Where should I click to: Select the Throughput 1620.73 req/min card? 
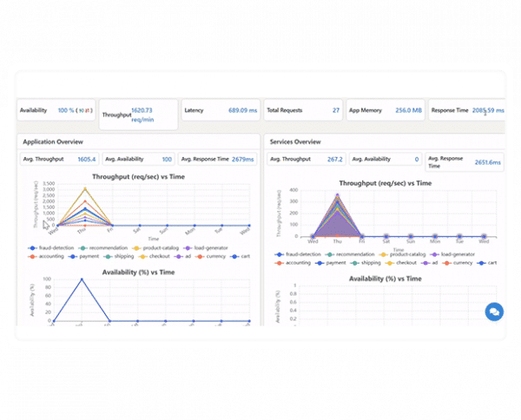click(x=138, y=115)
